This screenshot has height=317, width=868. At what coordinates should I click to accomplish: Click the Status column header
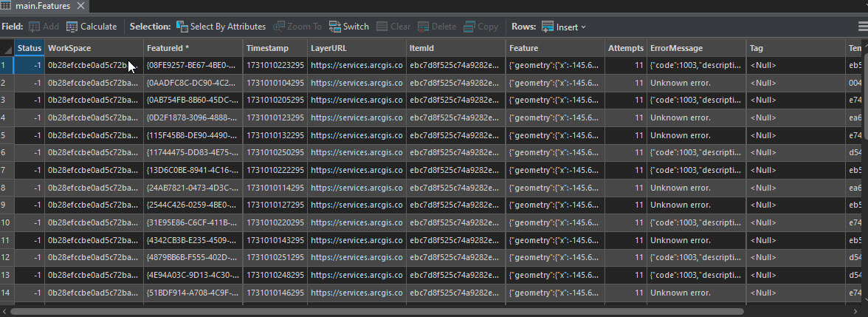pyautogui.click(x=30, y=48)
